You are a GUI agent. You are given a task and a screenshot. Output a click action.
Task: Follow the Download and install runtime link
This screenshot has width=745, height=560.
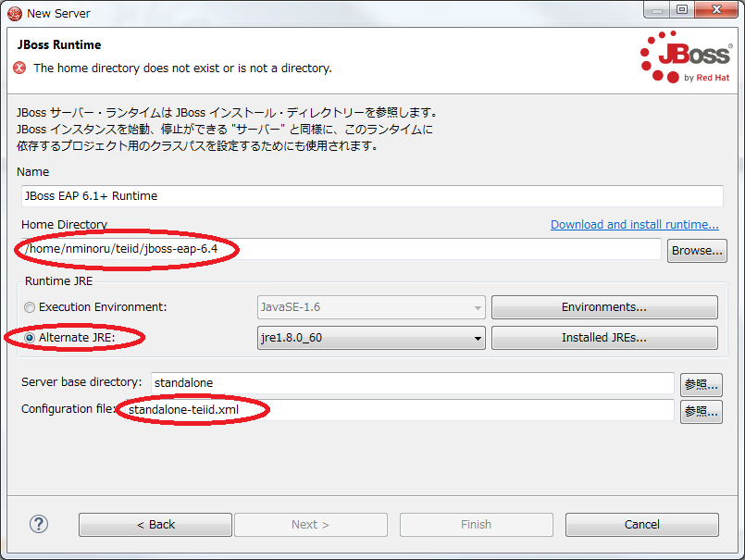(634, 224)
